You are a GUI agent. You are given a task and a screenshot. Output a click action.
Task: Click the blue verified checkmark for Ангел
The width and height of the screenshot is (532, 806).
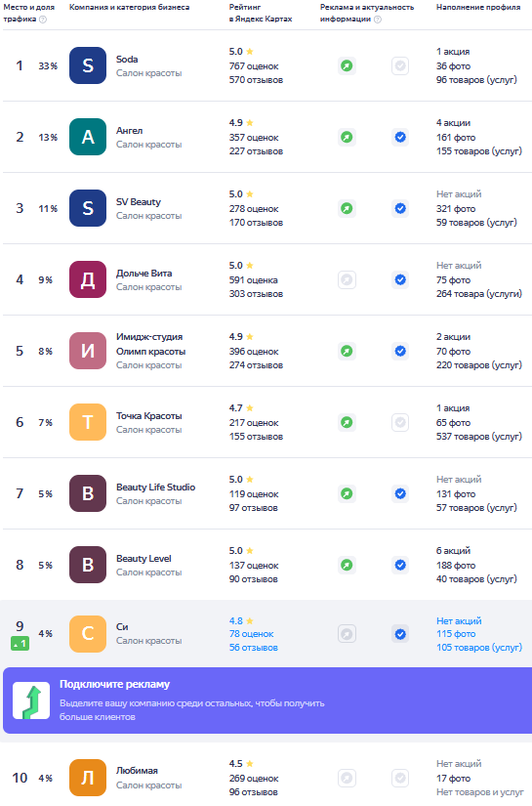400,137
